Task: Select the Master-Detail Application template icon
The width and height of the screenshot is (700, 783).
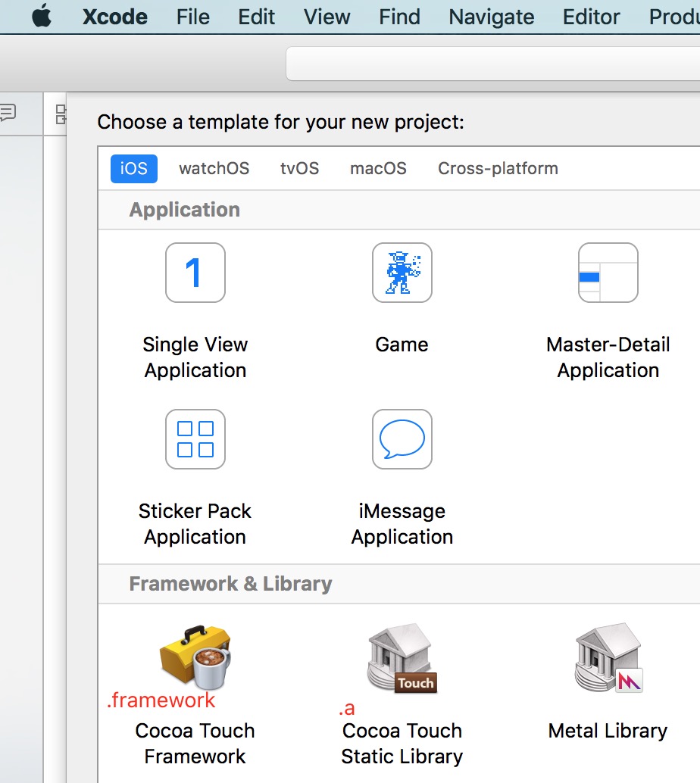Action: [608, 273]
